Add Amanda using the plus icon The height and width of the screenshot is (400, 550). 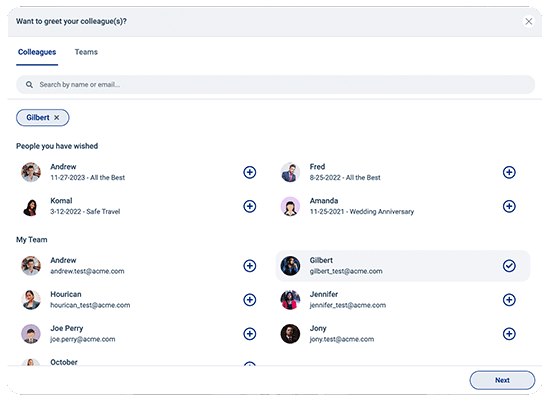(509, 206)
